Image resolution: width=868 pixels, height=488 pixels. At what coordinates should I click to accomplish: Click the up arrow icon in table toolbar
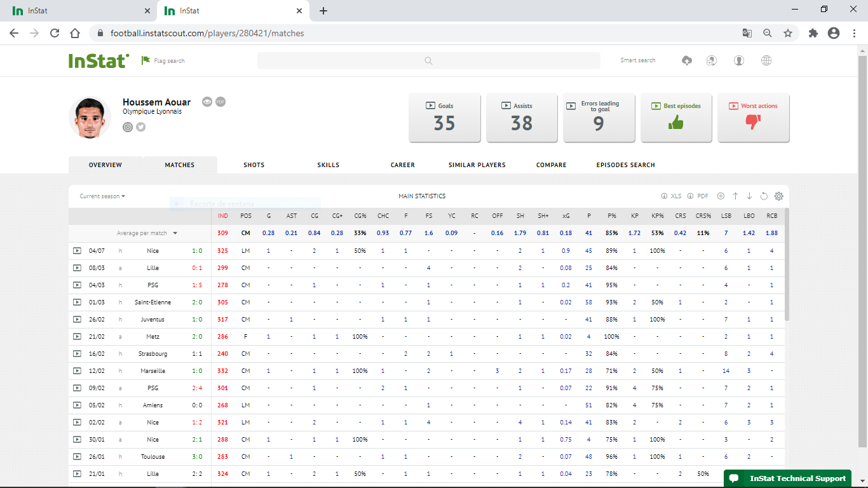pos(735,196)
